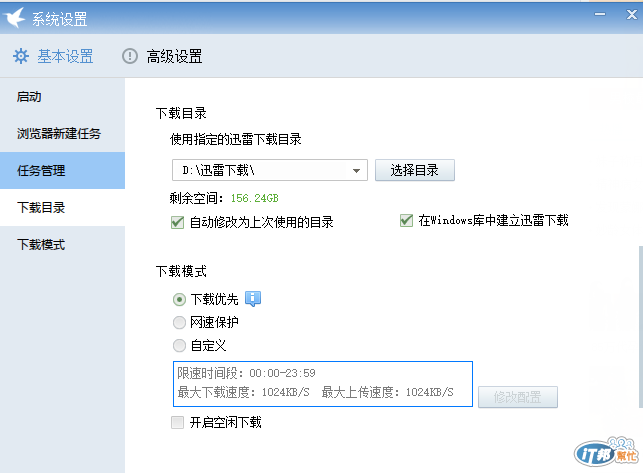643x473 pixels.
Task: Select 下载模式 in the sidebar
Action: (x=62, y=244)
